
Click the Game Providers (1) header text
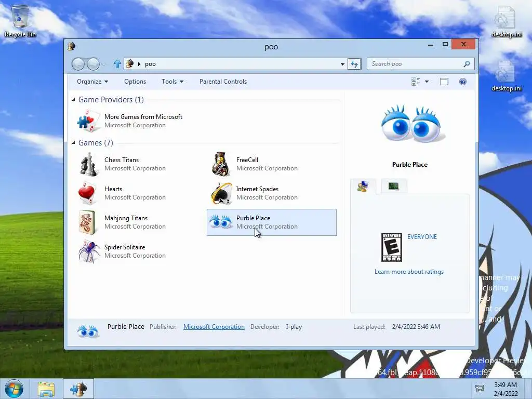pyautogui.click(x=111, y=99)
